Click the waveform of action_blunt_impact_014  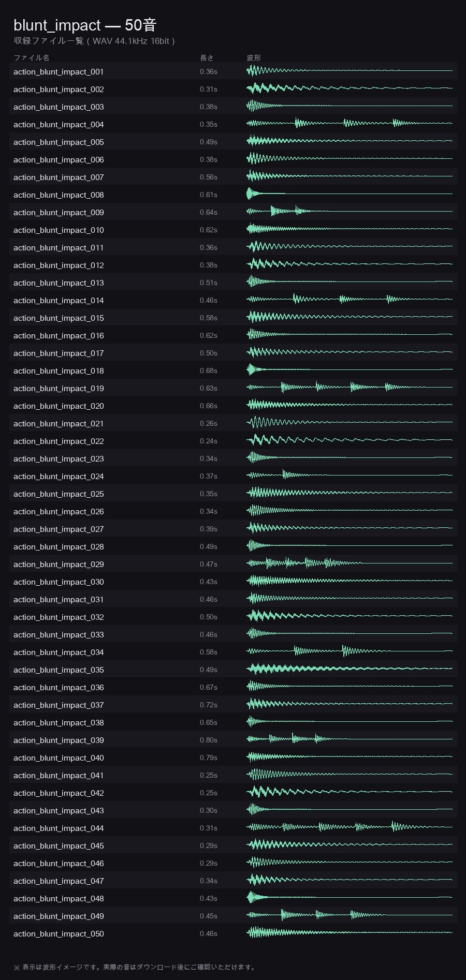[x=349, y=299]
